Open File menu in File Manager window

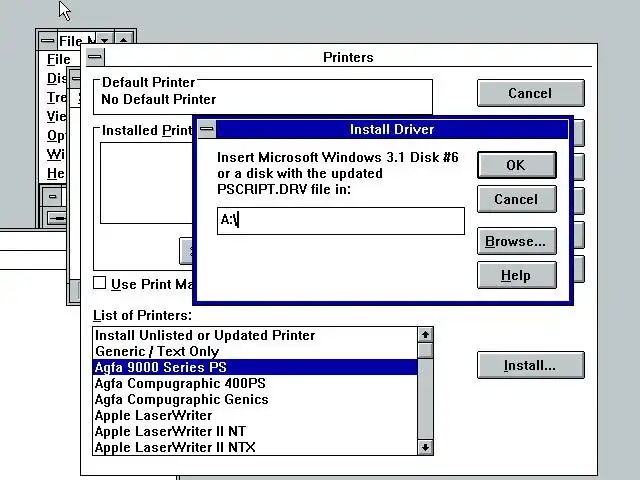59,59
